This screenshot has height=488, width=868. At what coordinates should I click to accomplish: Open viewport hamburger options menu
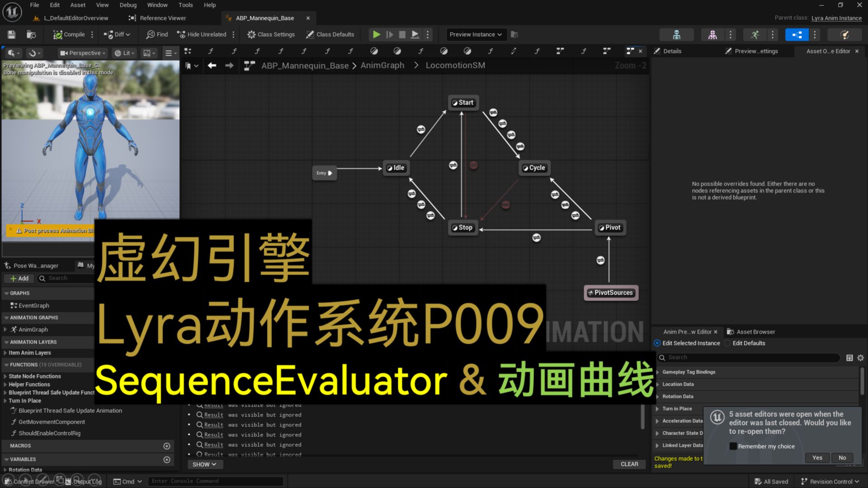click(171, 53)
